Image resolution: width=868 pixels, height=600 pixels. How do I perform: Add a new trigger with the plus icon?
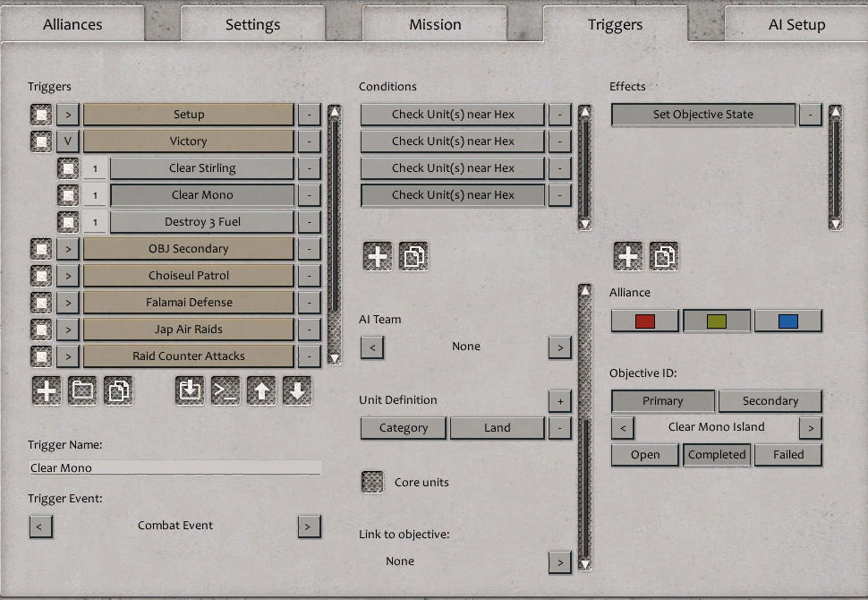tap(47, 390)
